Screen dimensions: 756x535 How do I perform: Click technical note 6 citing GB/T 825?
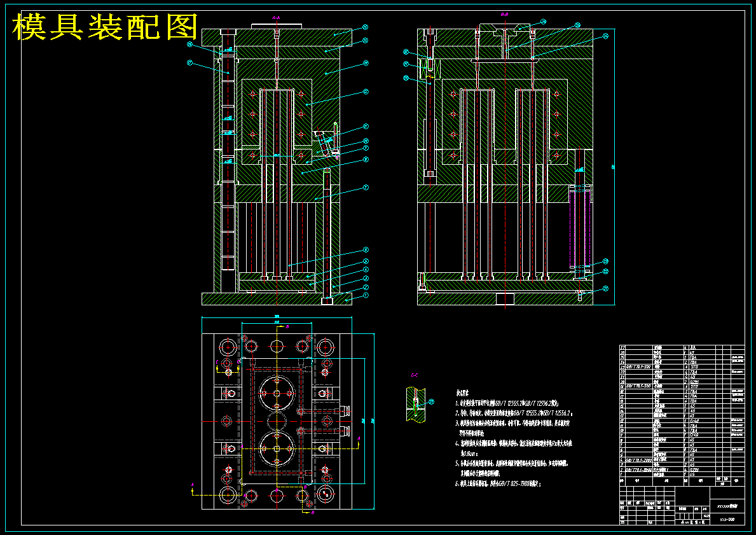coord(498,483)
